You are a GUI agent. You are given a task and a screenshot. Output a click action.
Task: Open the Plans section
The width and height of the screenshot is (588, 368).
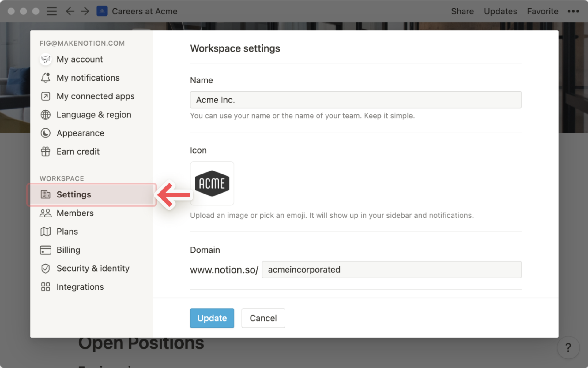(67, 231)
